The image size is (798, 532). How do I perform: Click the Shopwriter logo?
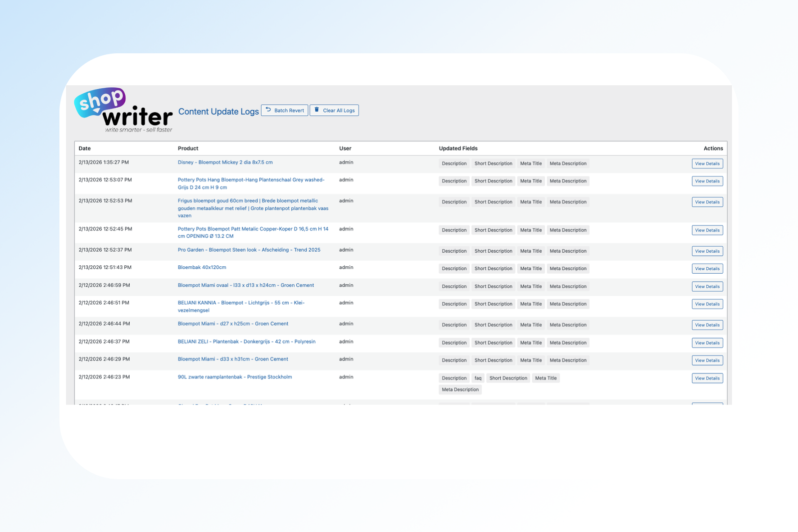[123, 110]
